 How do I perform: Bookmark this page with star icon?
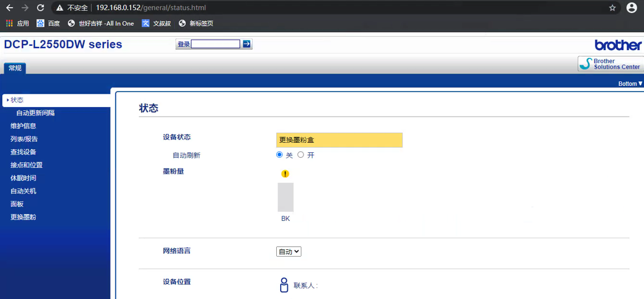pos(612,8)
